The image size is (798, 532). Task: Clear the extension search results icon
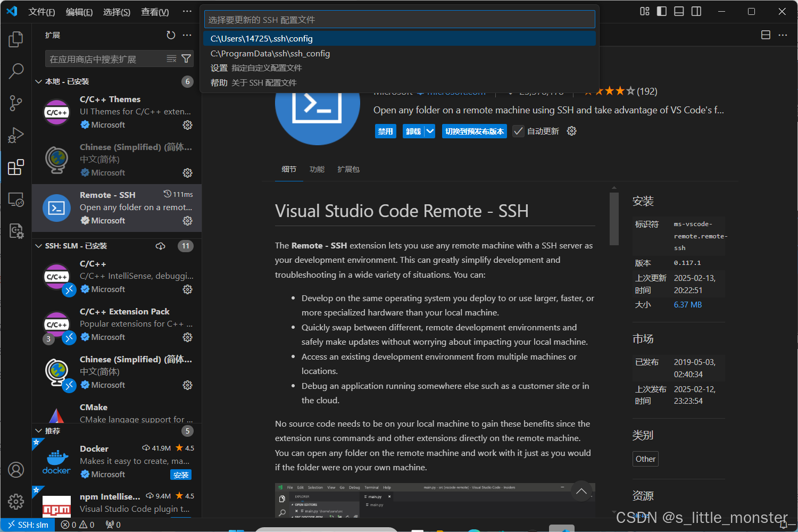(171, 59)
